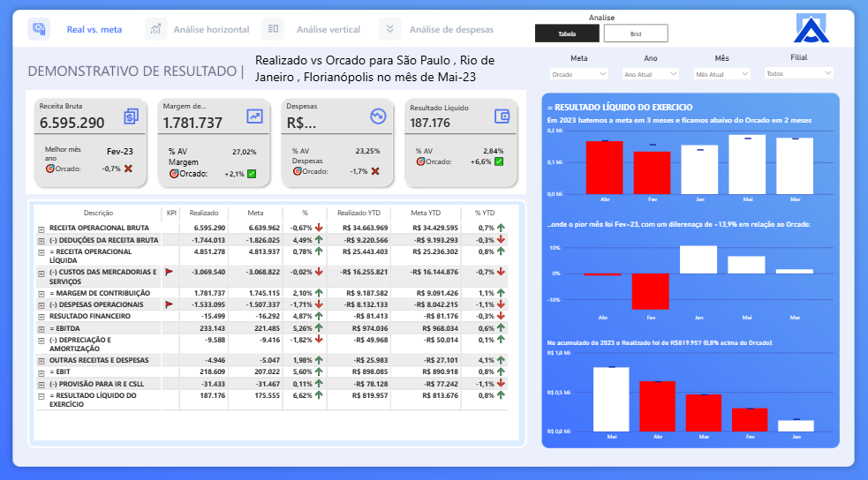This screenshot has width=868, height=480.
Task: Click the red X in Receita Bruta card
Action: coord(128,169)
